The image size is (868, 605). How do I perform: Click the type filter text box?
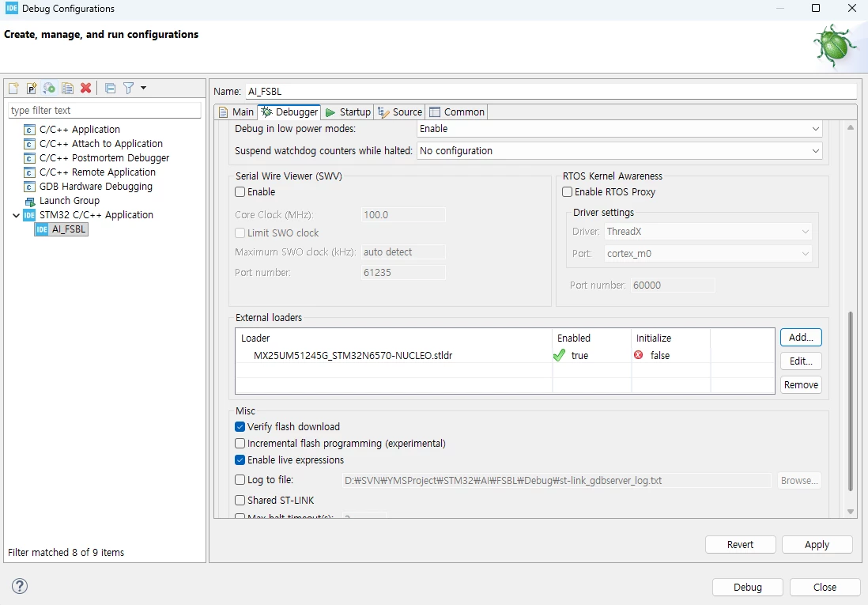pos(104,110)
